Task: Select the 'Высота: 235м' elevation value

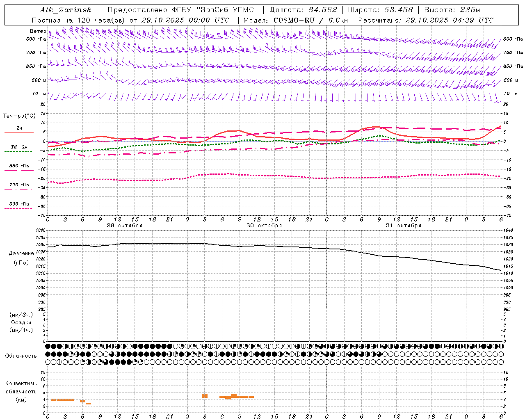Action: click(452, 10)
